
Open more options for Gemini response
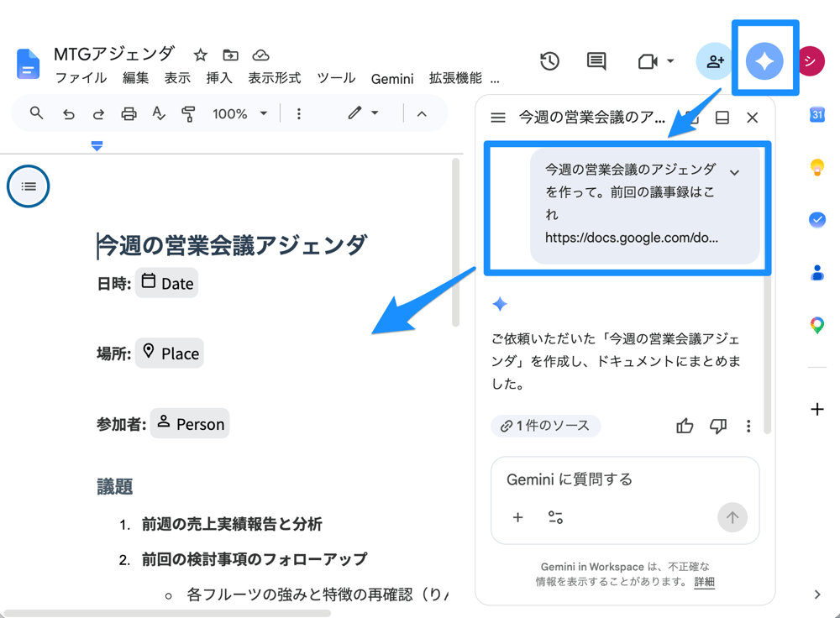point(748,427)
